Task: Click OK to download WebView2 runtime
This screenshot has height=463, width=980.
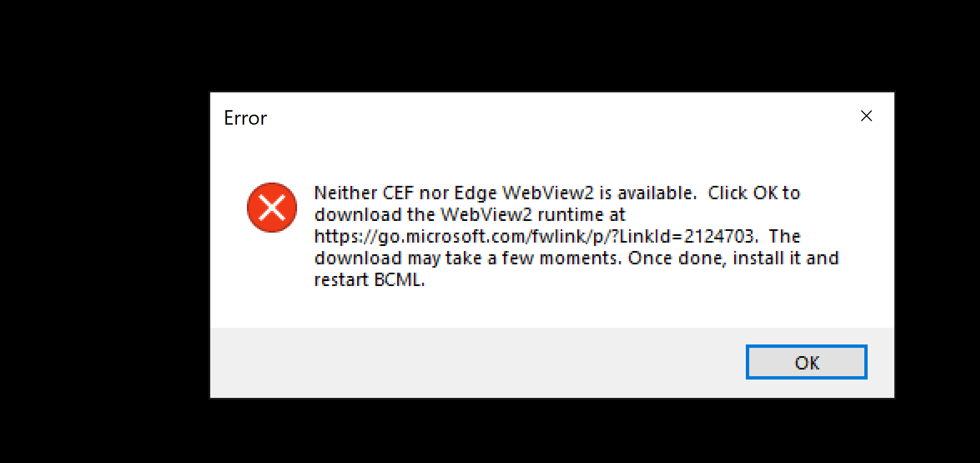Action: 806,362
